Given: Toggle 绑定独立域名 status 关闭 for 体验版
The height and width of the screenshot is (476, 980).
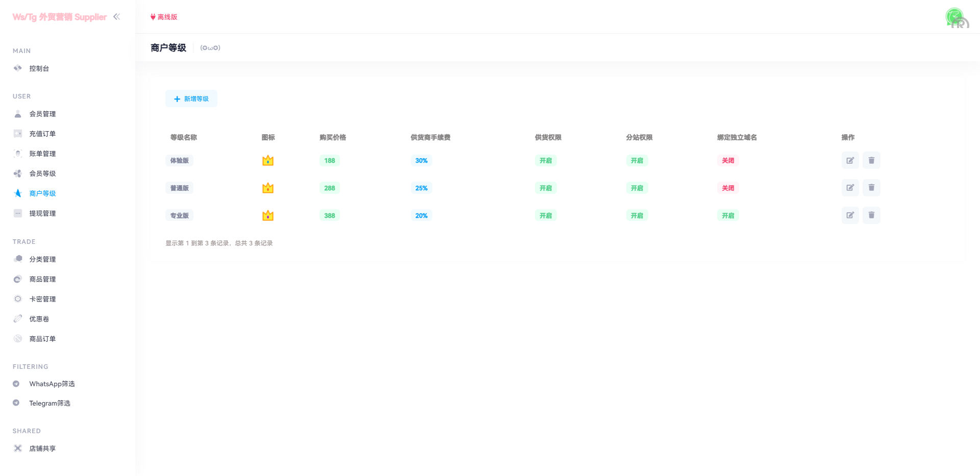Looking at the screenshot, I should 728,161.
